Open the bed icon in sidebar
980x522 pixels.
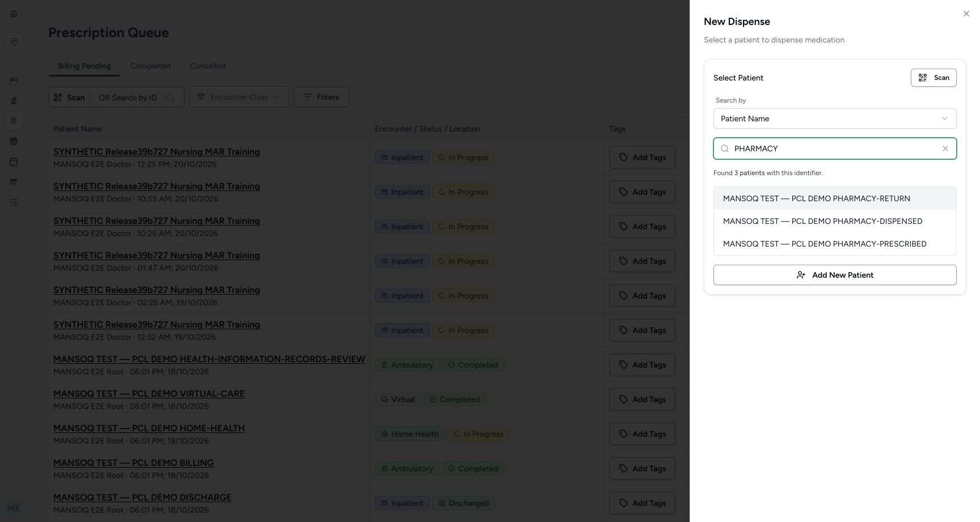tap(14, 80)
